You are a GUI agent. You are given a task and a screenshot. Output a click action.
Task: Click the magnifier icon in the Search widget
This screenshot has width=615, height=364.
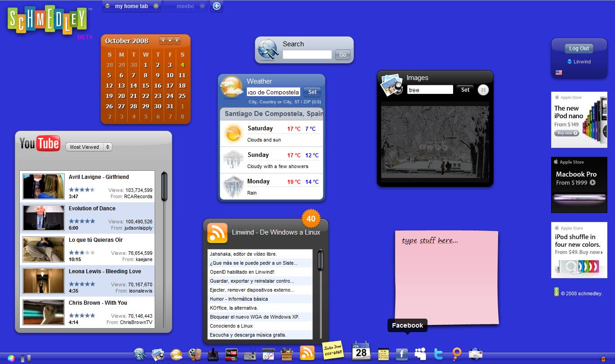[268, 50]
